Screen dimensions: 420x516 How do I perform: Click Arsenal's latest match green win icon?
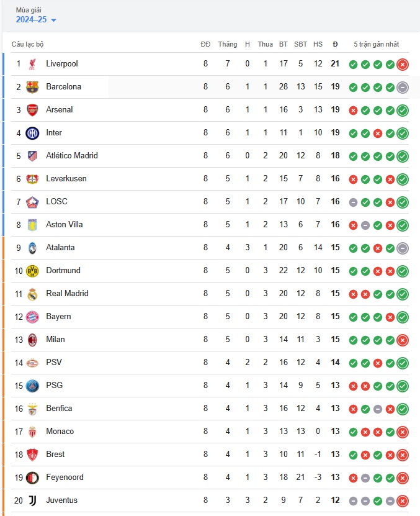[x=402, y=111]
